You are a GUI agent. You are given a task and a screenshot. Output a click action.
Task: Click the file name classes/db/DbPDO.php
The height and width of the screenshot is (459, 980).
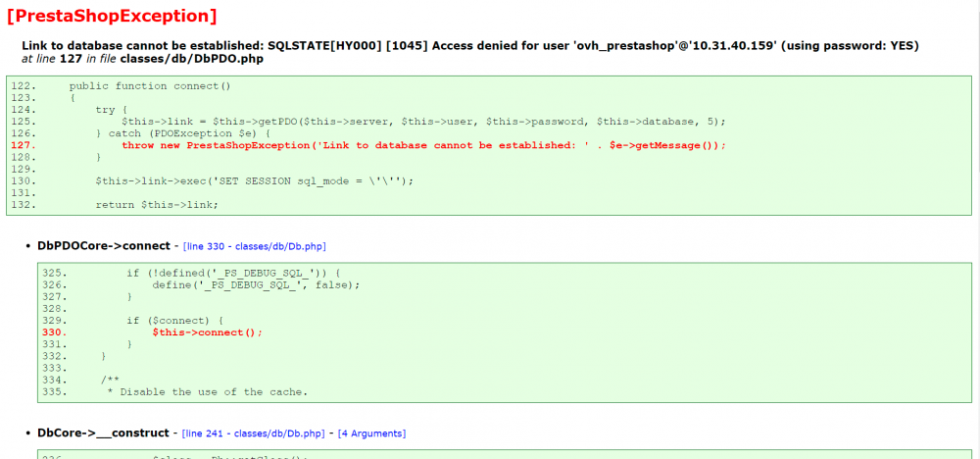pyautogui.click(x=191, y=59)
